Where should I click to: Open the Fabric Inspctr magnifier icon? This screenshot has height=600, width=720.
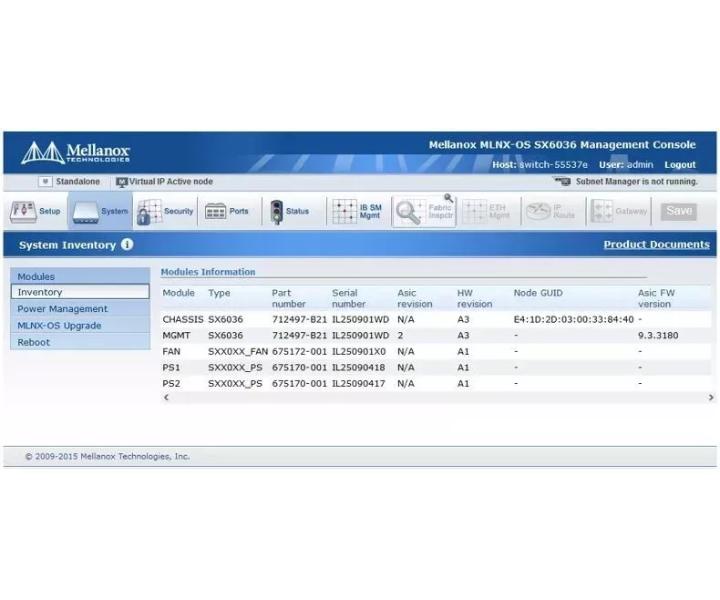[x=408, y=213]
